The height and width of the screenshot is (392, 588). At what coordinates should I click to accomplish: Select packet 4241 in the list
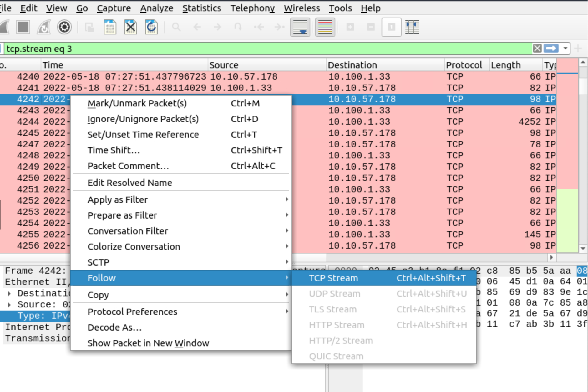pyautogui.click(x=278, y=88)
